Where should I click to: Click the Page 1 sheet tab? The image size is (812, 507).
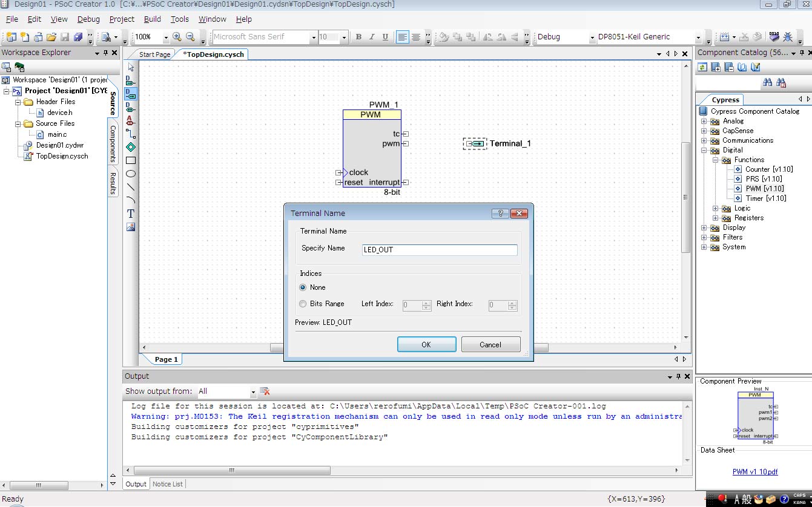click(x=166, y=359)
